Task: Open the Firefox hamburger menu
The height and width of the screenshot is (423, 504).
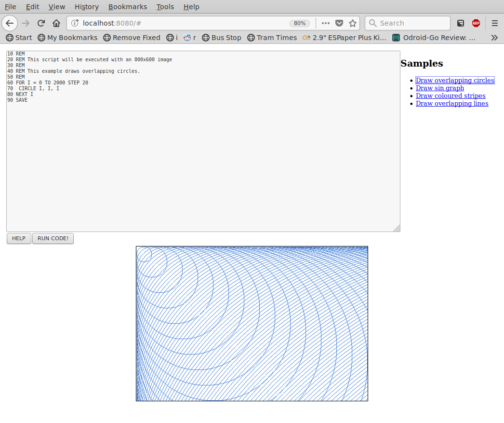Action: [495, 23]
